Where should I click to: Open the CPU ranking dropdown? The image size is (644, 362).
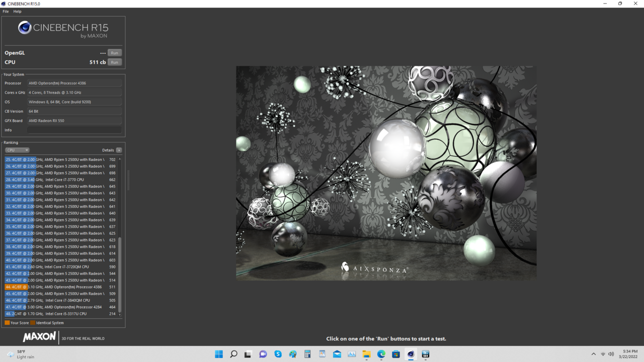click(17, 150)
